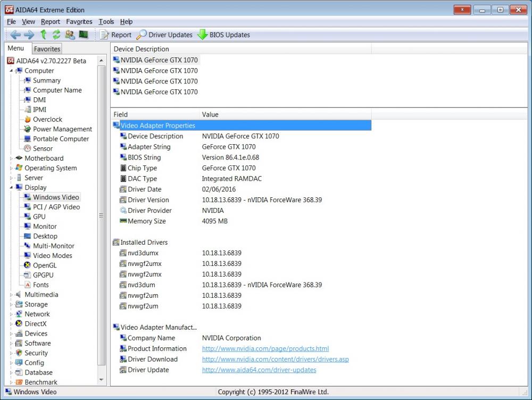Click the Memory Size row icon
Image resolution: width=532 pixels, height=400 pixels.
123,221
